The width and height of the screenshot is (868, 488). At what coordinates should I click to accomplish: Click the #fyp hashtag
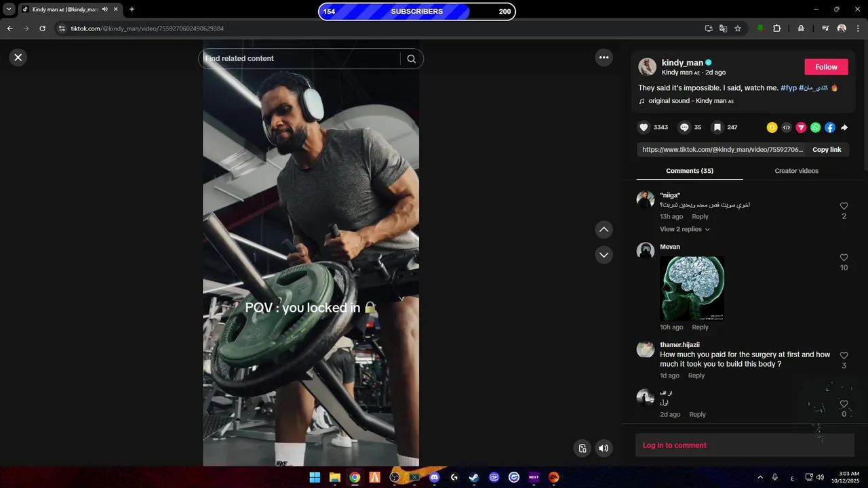pyautogui.click(x=789, y=88)
